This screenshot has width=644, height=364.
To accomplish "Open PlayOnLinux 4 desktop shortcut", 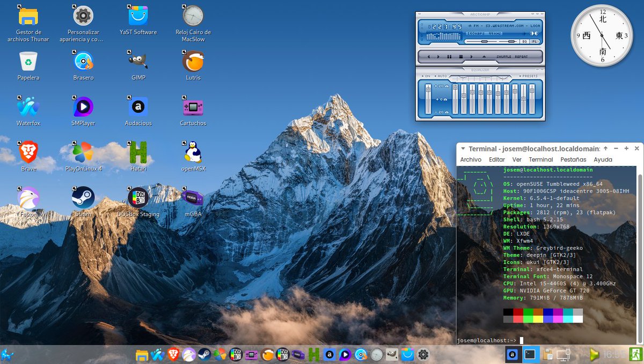I will [83, 157].
